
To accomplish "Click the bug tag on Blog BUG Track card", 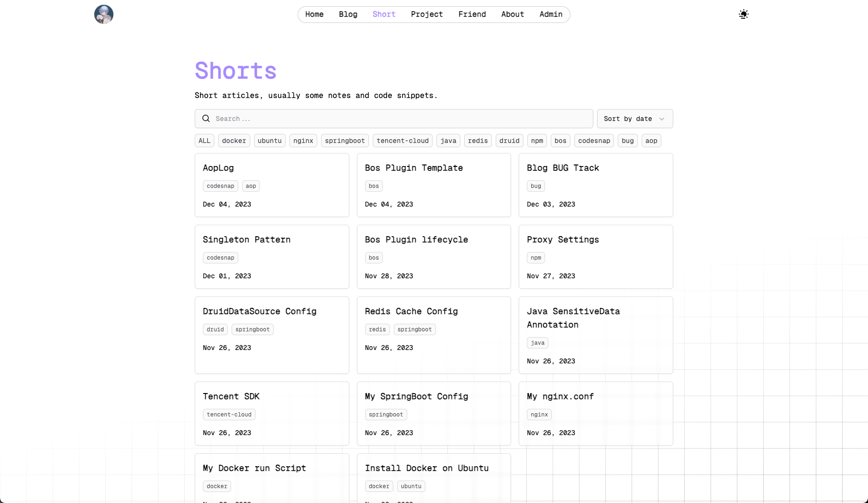I will (x=536, y=186).
